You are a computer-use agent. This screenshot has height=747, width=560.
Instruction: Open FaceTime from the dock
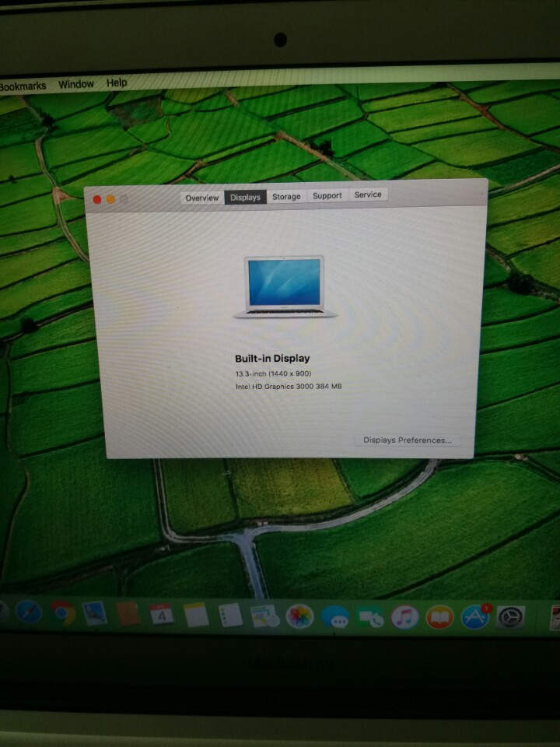(x=370, y=618)
